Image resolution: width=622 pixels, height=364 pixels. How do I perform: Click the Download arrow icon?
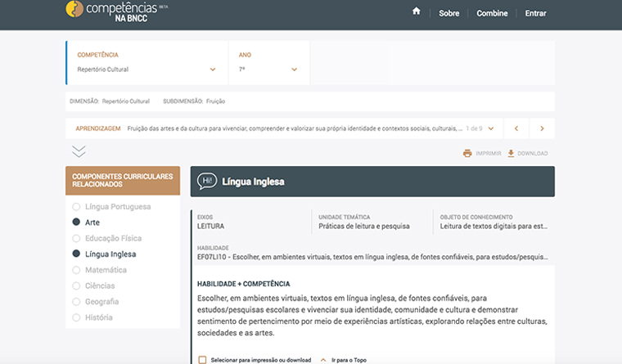point(511,153)
